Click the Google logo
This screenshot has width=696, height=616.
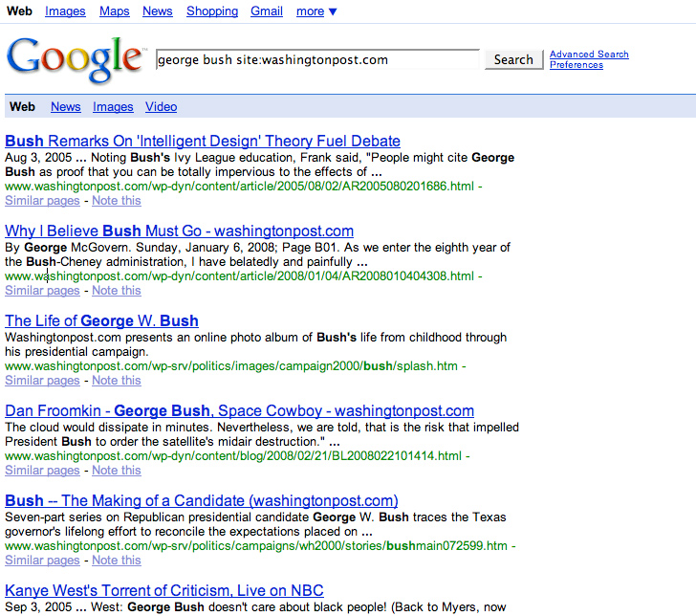coord(76,59)
